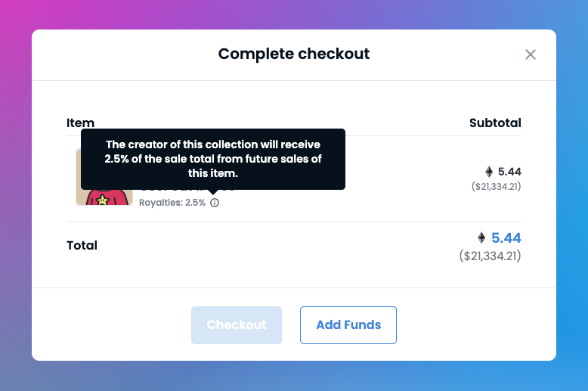Click the blue 5.44 total amount
The width and height of the screenshot is (588, 391).
pyautogui.click(x=506, y=238)
